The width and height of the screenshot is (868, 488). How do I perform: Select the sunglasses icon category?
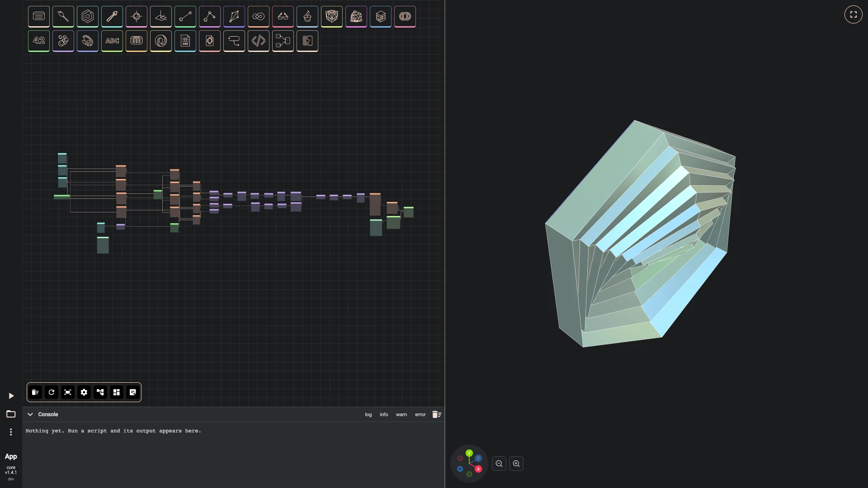click(x=283, y=16)
